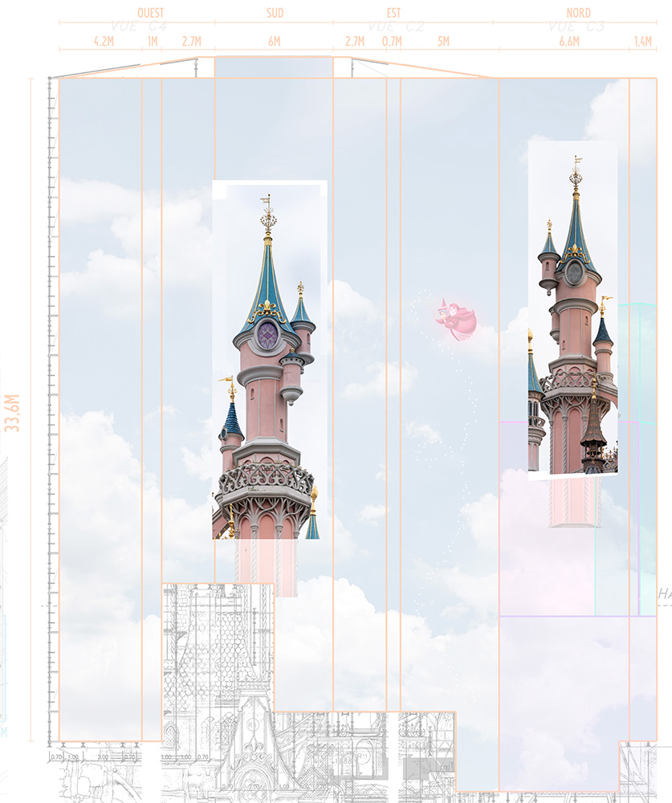Click the 4.2M dimension label
Image resolution: width=672 pixels, height=803 pixels.
tap(104, 41)
